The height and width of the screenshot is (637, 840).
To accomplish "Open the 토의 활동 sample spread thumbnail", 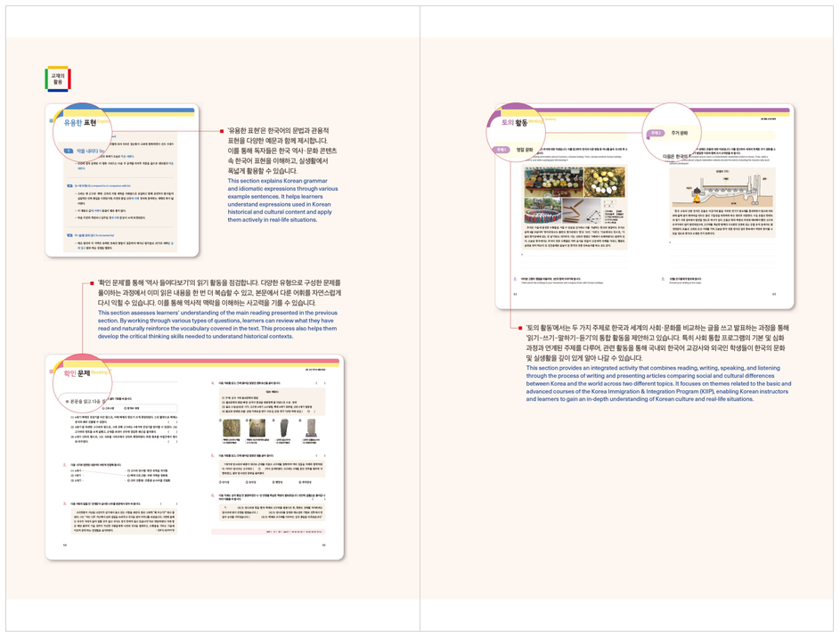I will pyautogui.click(x=644, y=207).
